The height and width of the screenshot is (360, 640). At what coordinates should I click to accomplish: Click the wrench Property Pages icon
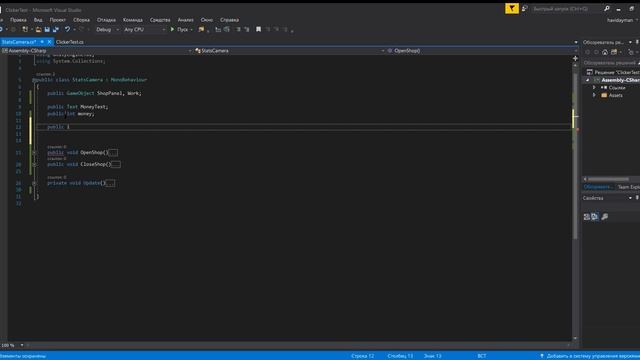click(604, 217)
